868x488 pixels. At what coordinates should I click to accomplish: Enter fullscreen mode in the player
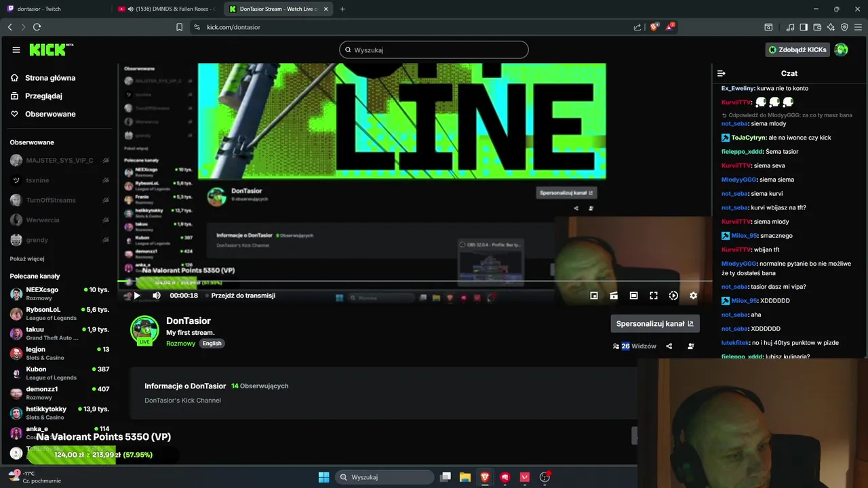[x=654, y=296]
